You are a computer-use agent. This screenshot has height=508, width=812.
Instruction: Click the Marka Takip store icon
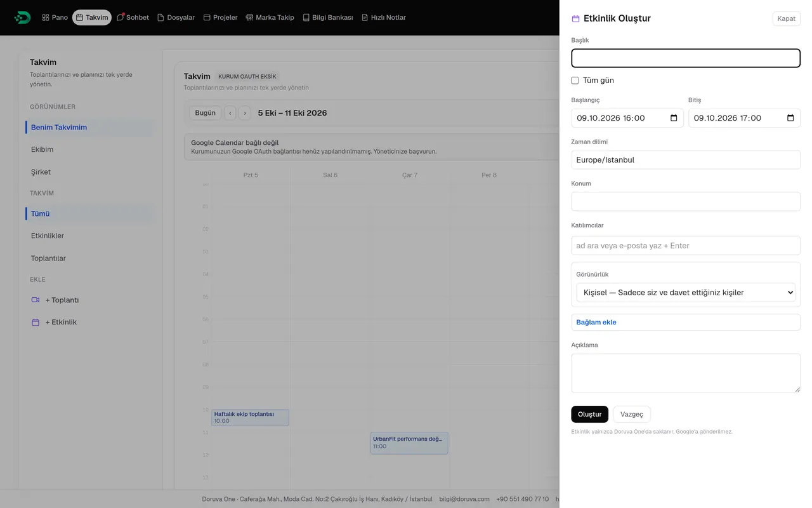pyautogui.click(x=249, y=18)
